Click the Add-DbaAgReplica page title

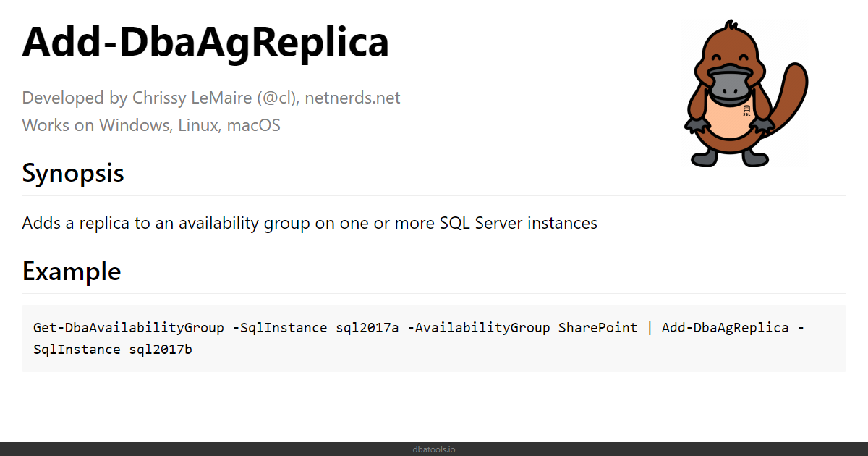point(205,42)
